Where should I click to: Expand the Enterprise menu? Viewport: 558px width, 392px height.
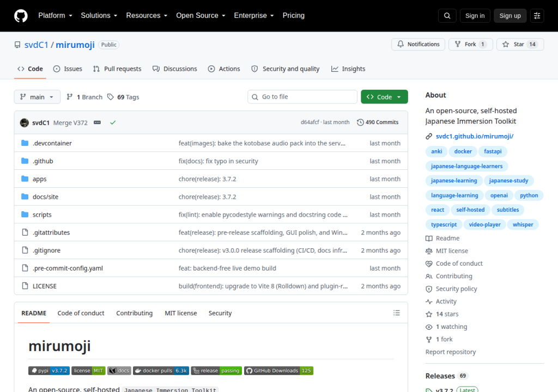254,16
